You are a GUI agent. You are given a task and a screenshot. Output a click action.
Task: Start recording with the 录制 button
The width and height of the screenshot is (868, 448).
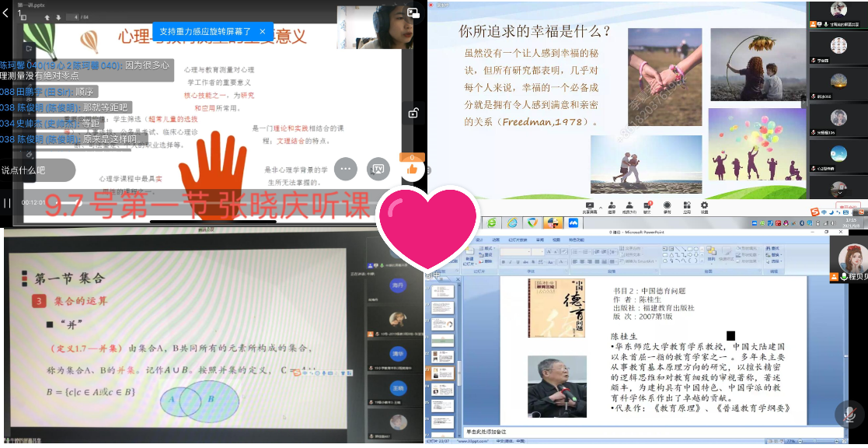coord(667,207)
